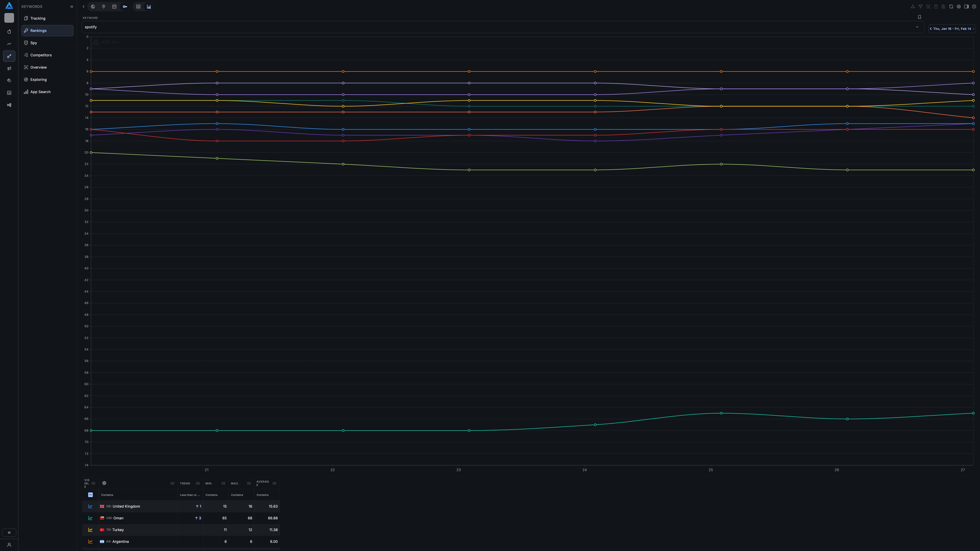
Task: Open the Thu, Jan 16 date range
Action: [x=952, y=29]
